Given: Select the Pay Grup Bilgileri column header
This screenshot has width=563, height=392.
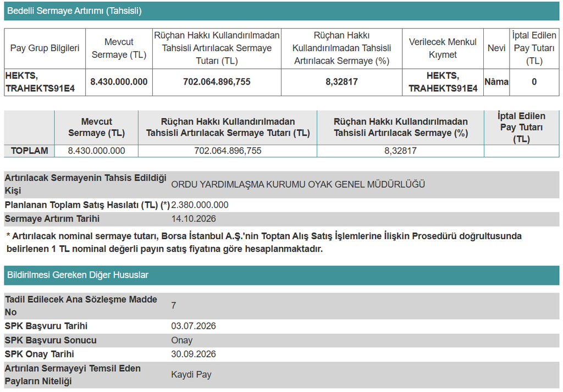Looking at the screenshot, I should click(x=45, y=48).
